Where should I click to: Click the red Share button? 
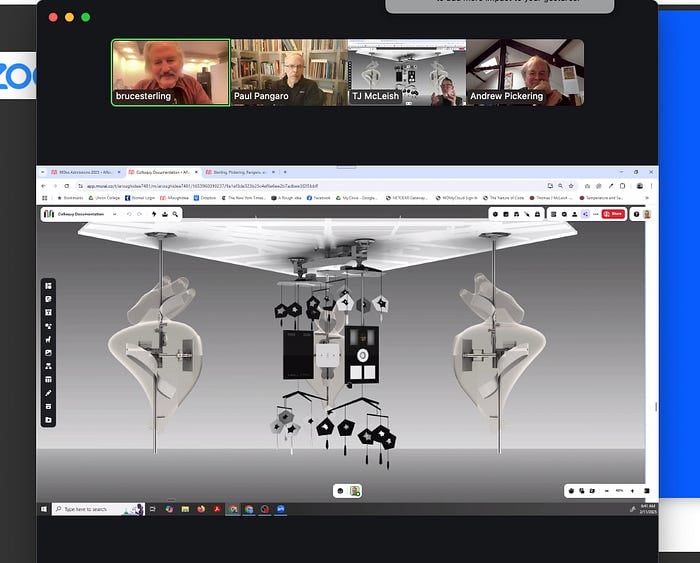coord(613,214)
